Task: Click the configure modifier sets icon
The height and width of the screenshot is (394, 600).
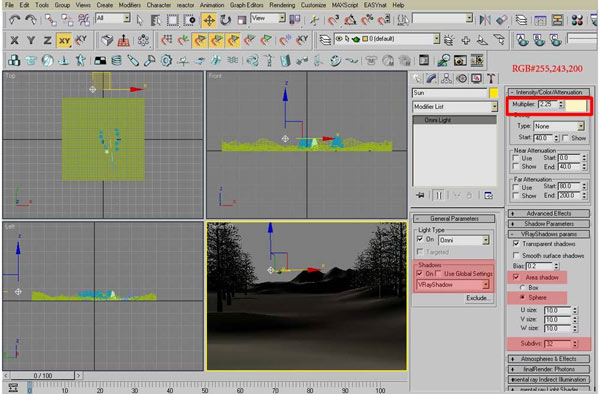Action: [488, 195]
